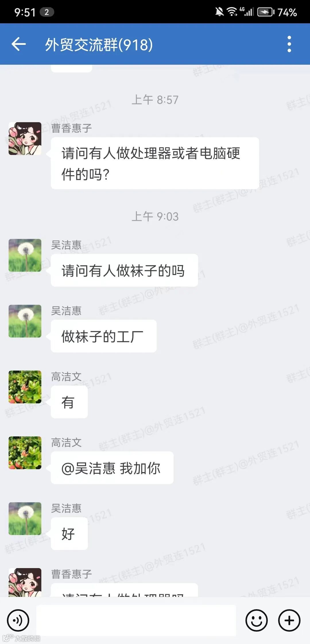The image size is (310, 644).
Task: Tap the @吴洁惠 我加你 message
Action: [x=112, y=468]
